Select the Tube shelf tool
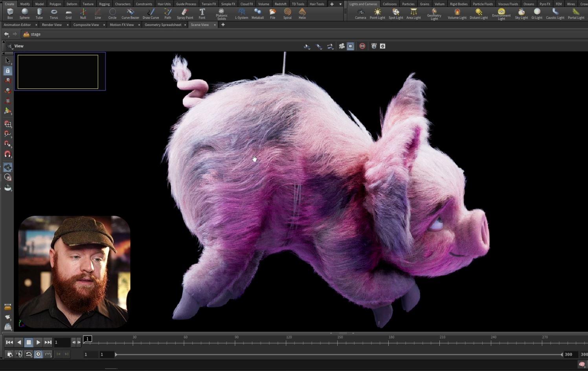The width and height of the screenshot is (588, 371). pyautogui.click(x=39, y=14)
